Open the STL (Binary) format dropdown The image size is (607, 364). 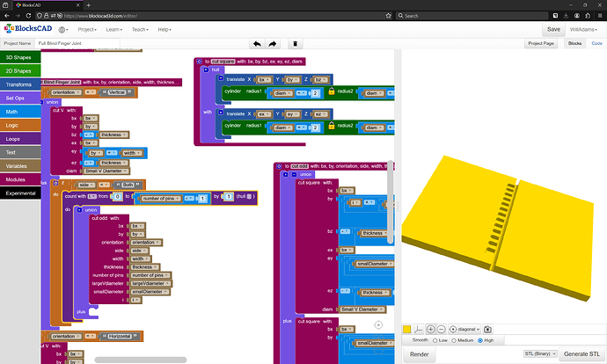click(540, 353)
